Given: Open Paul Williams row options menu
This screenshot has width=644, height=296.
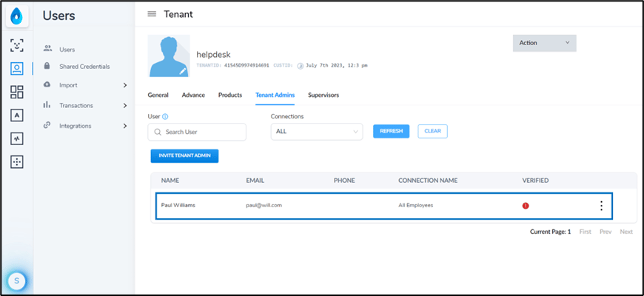Looking at the screenshot, I should point(601,206).
